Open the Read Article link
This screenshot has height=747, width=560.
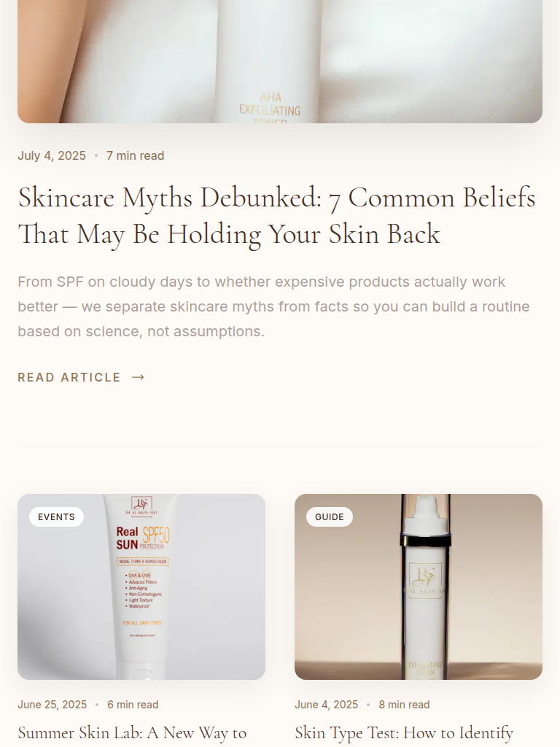tap(81, 377)
